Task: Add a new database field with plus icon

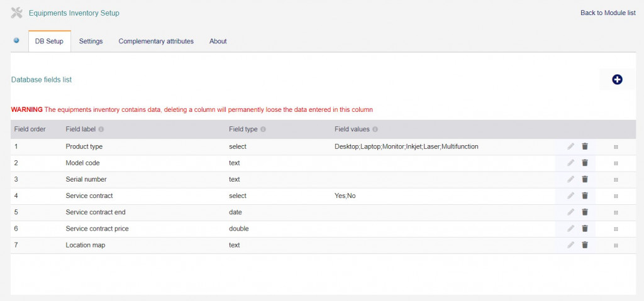Action: point(617,80)
